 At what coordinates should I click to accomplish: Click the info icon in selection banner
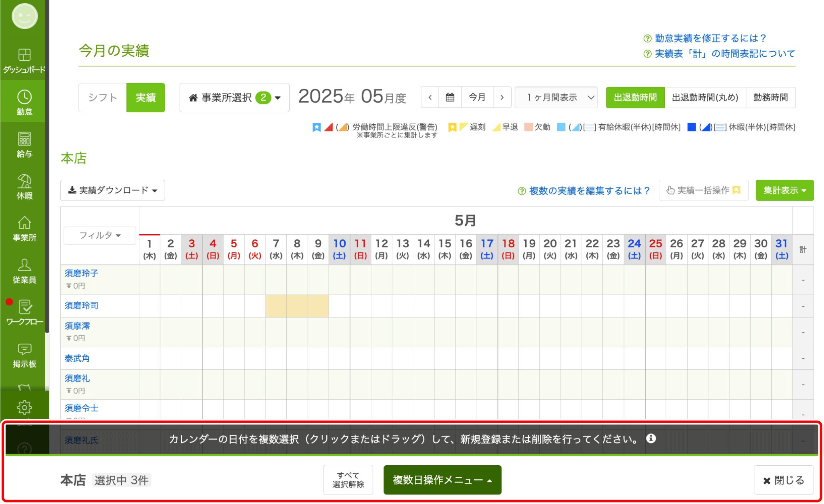tap(651, 439)
